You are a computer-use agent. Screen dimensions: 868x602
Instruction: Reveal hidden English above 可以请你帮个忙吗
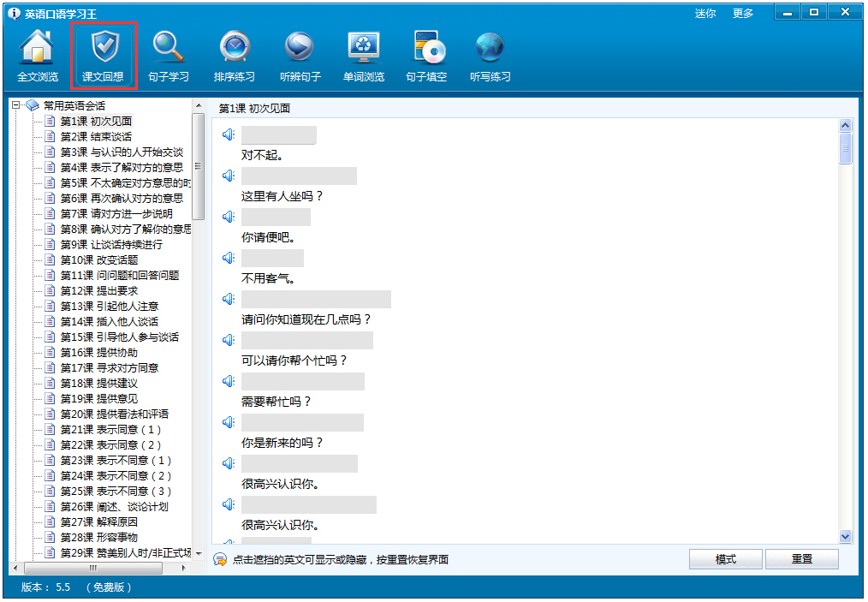coord(307,340)
